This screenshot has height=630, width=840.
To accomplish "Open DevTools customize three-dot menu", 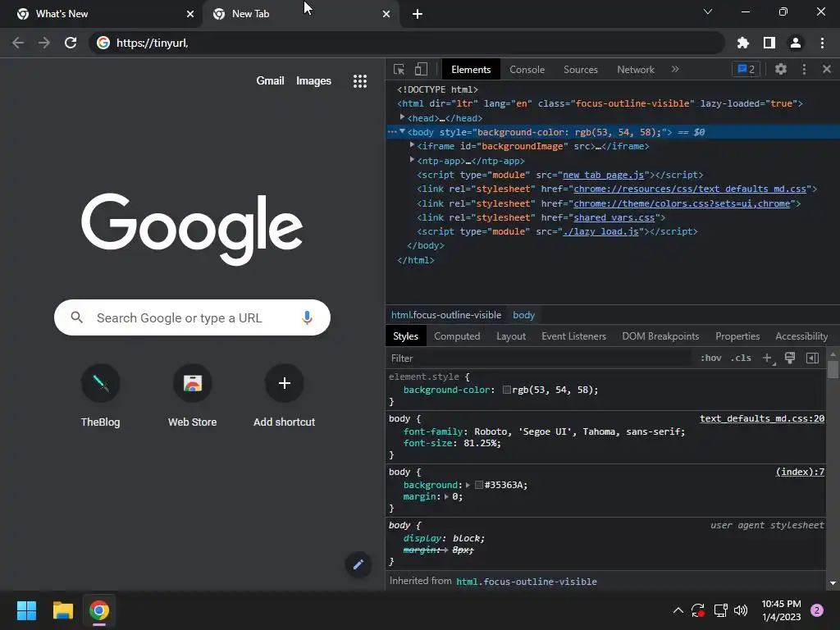I will tap(804, 69).
